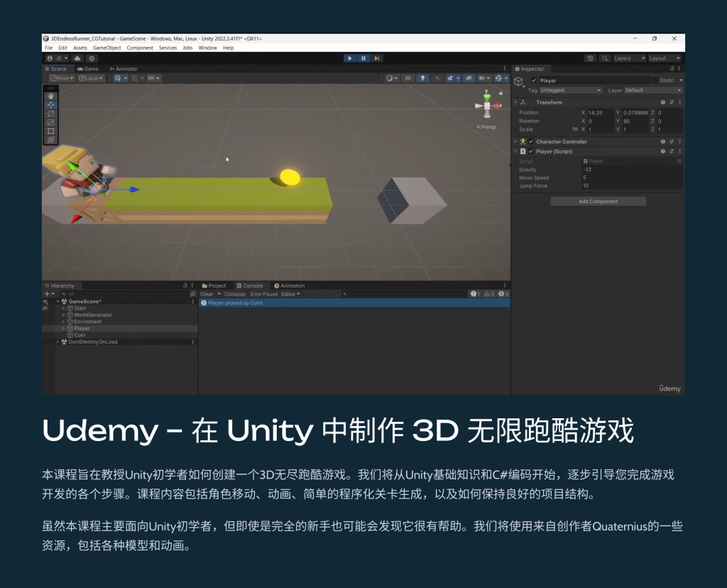Toggle scale constrain proportions link icon
The height and width of the screenshot is (588, 727).
pos(575,129)
